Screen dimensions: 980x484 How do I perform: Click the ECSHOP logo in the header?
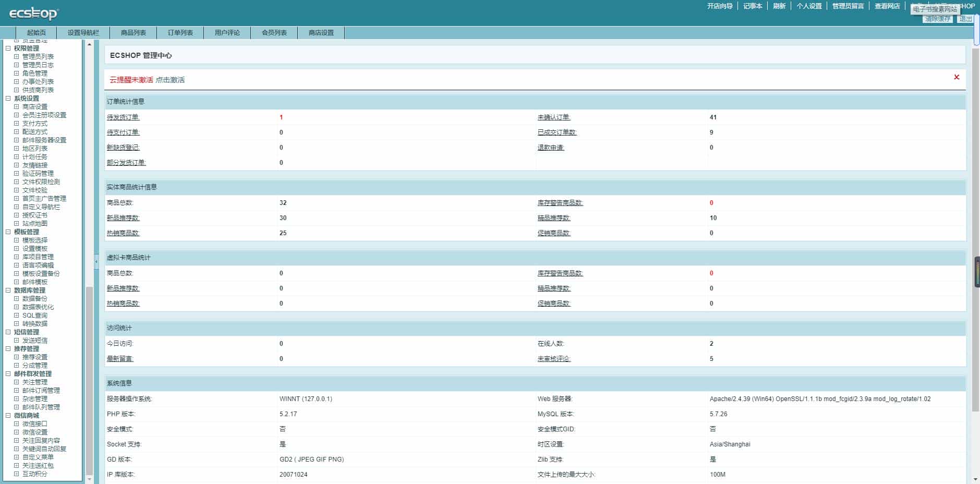click(x=34, y=14)
